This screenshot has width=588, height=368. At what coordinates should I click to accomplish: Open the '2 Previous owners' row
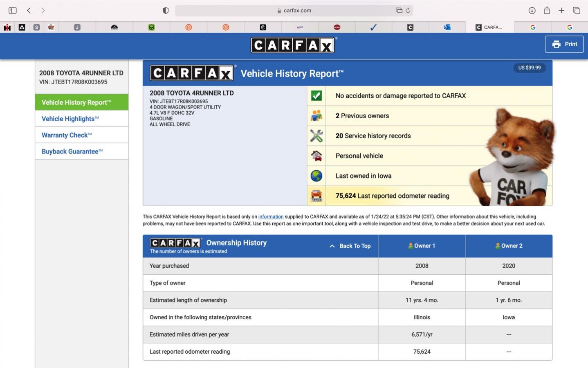tap(429, 116)
